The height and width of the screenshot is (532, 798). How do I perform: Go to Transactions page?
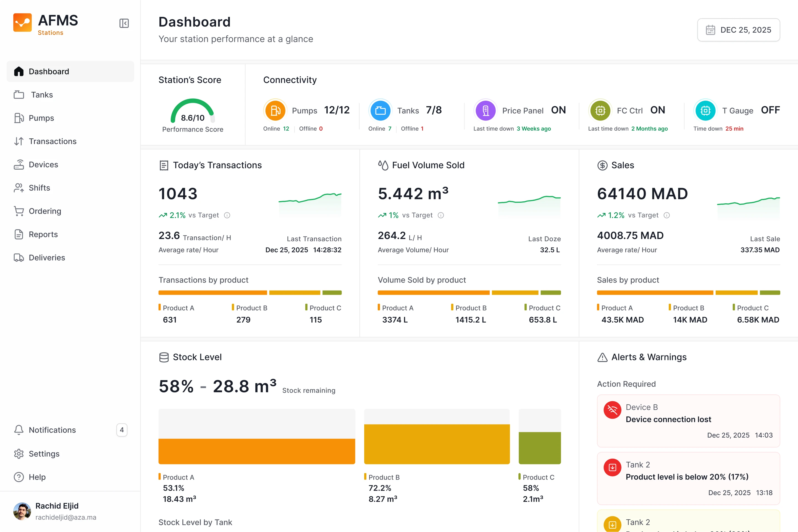(52, 141)
